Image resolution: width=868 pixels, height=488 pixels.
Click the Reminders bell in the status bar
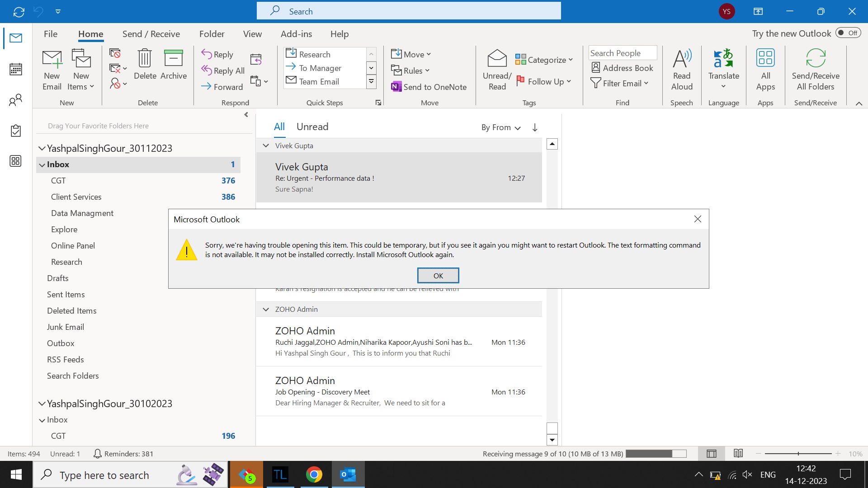point(97,454)
